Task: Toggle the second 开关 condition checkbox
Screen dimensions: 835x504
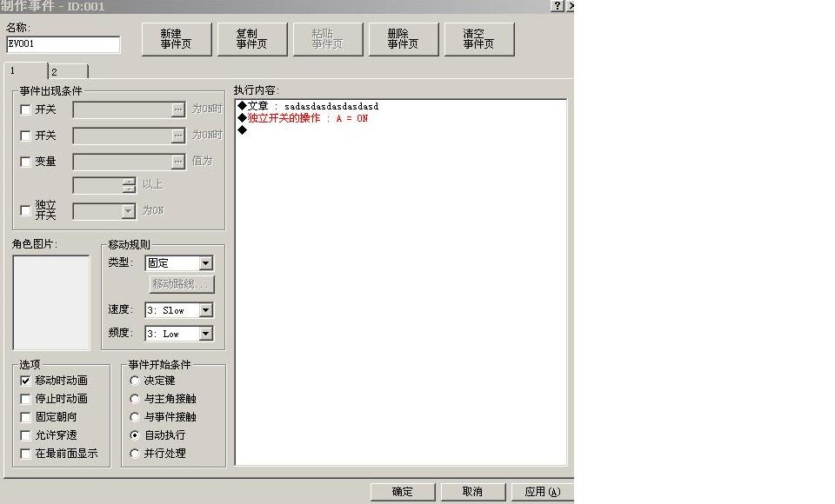Action: [25, 136]
